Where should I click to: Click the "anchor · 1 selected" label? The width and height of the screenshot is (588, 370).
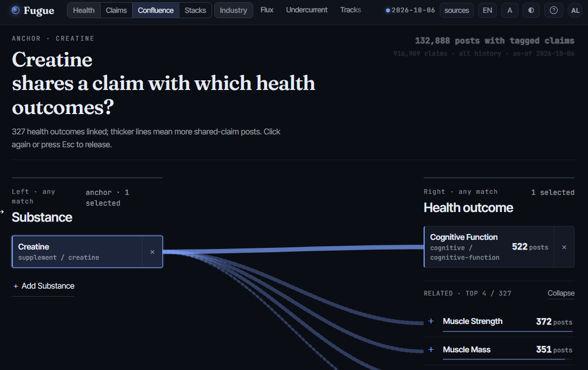tap(107, 198)
